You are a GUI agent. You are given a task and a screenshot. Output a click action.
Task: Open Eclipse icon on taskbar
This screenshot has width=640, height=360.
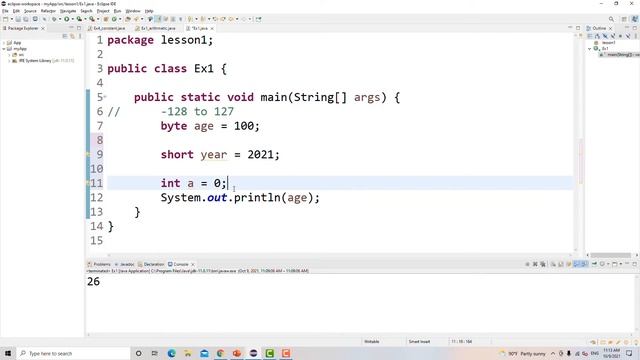coord(253,353)
